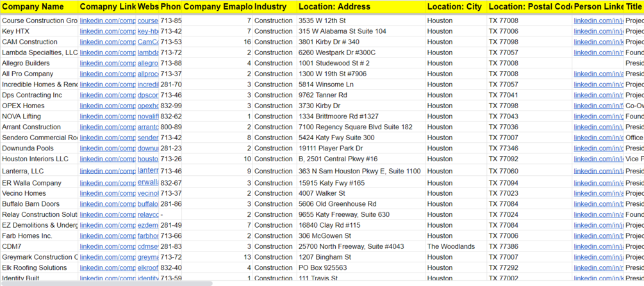Select address 19111 Player Park Dr

[361, 148]
